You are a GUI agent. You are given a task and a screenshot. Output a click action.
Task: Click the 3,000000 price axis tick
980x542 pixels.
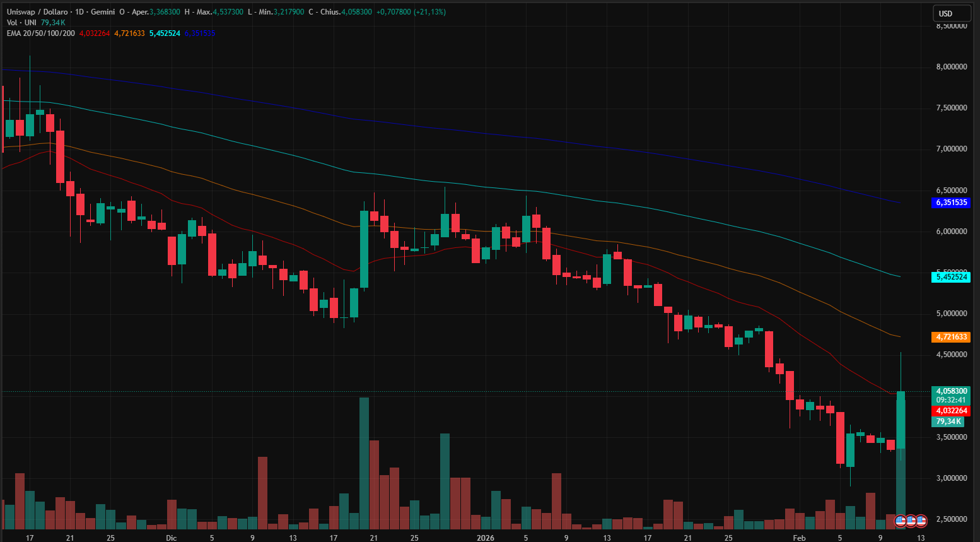[x=951, y=478]
